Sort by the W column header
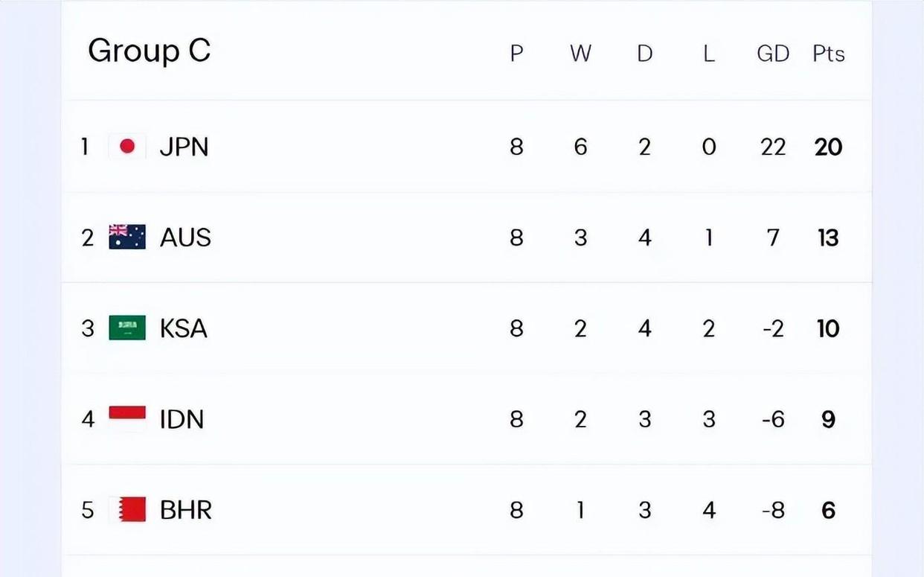Image resolution: width=924 pixels, height=577 pixels. [580, 54]
